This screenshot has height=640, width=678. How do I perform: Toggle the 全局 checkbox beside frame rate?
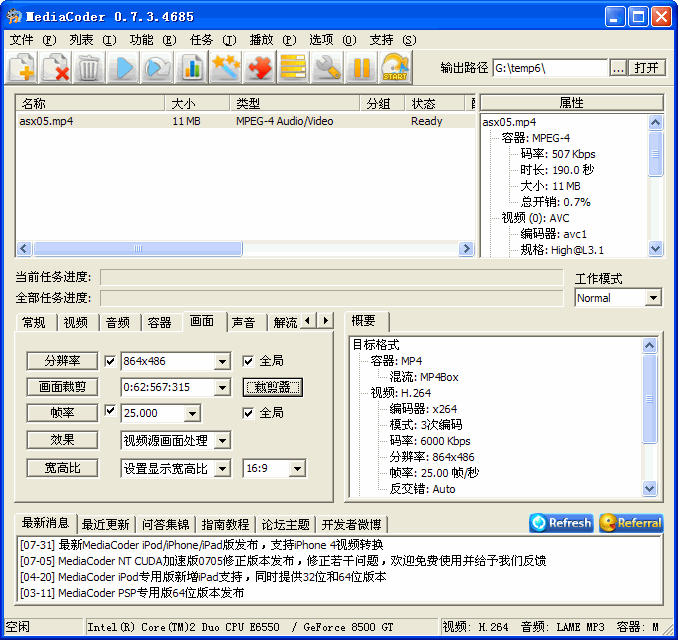[248, 413]
